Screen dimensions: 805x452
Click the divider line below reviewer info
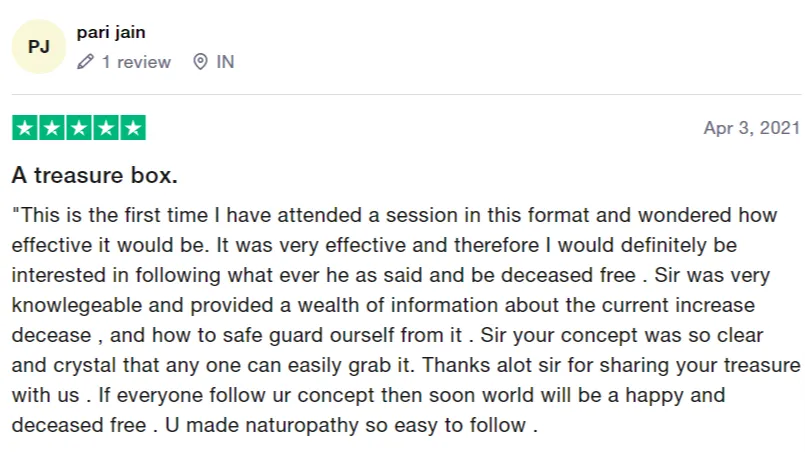click(x=406, y=94)
